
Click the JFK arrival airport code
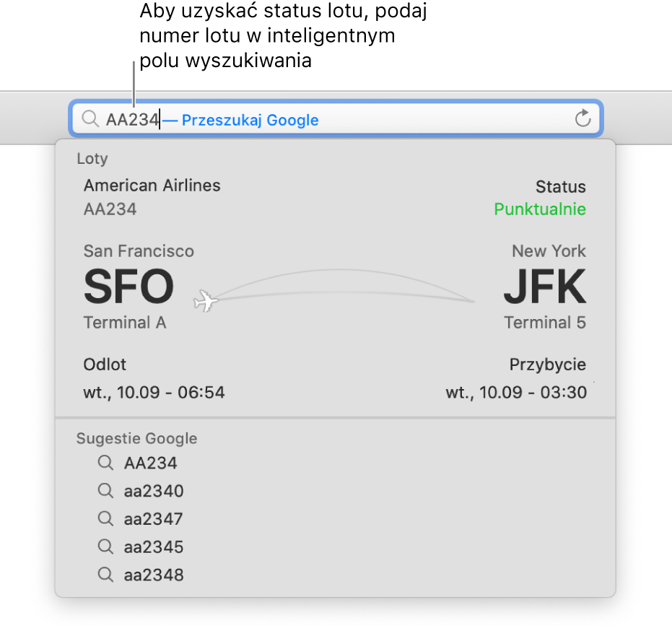[544, 287]
